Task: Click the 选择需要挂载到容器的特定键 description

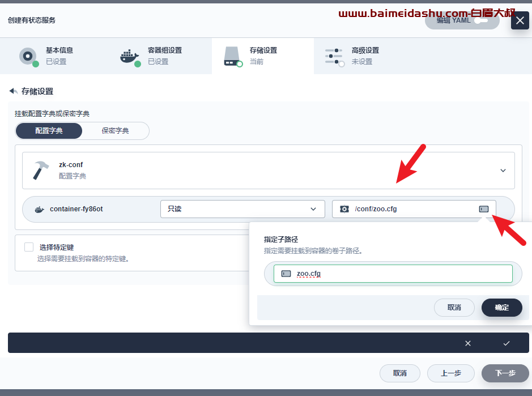Action: coord(83,259)
